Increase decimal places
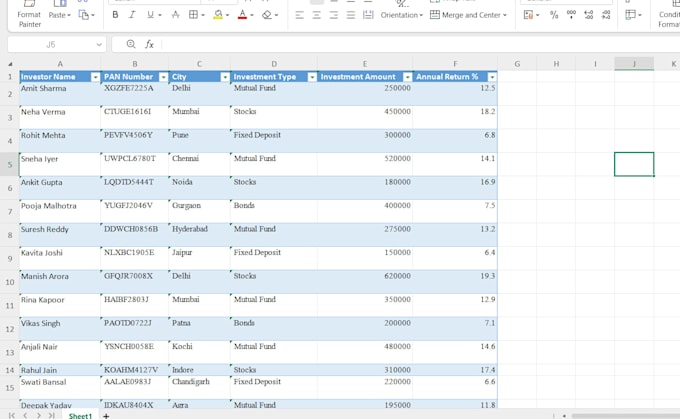Screen dimensions: 680x419 click(588, 15)
